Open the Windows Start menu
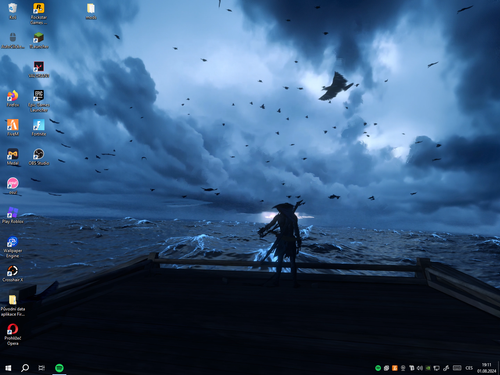Screen dimensions: 500x375 click(8, 368)
